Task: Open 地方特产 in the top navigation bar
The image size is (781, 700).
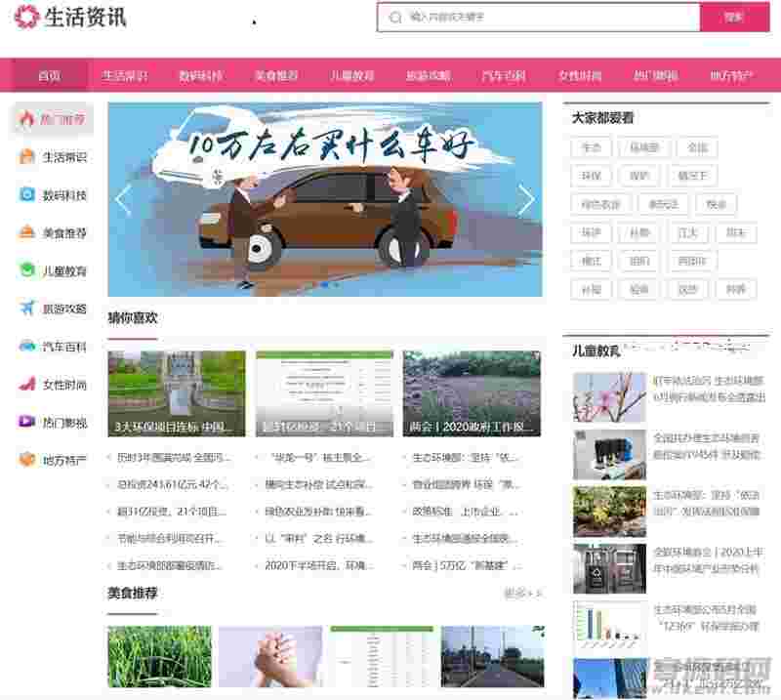Action: tap(731, 76)
